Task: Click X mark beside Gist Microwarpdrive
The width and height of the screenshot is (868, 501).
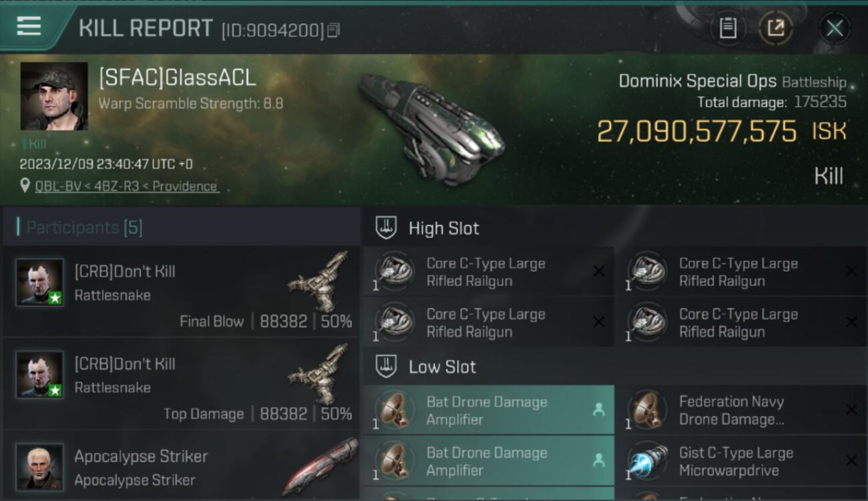Action: tap(851, 460)
